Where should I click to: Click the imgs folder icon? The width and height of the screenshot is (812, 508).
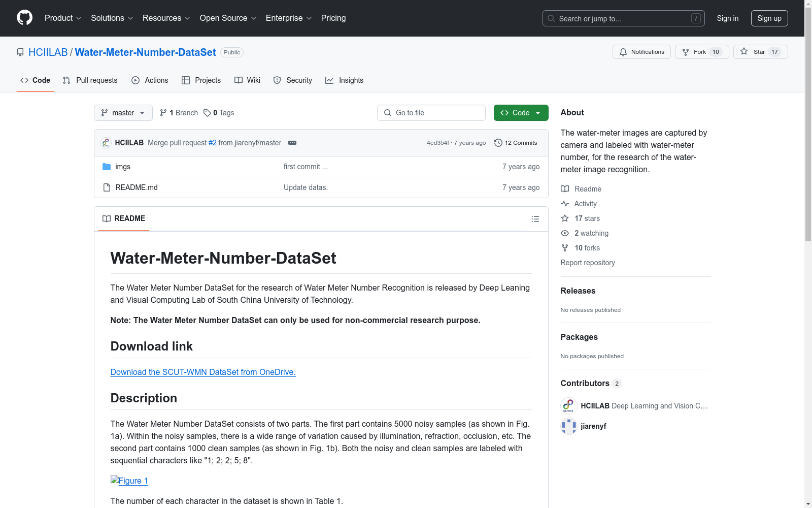[107, 167]
